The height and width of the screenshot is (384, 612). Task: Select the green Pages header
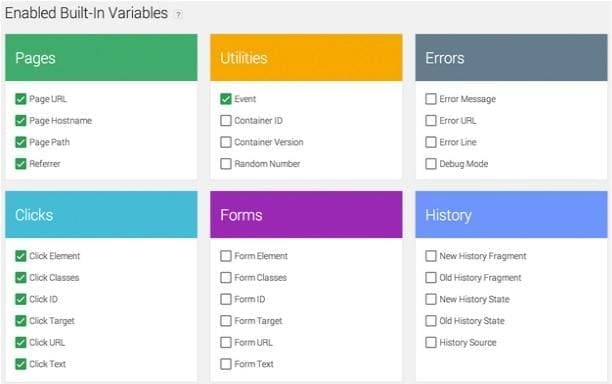tap(101, 58)
